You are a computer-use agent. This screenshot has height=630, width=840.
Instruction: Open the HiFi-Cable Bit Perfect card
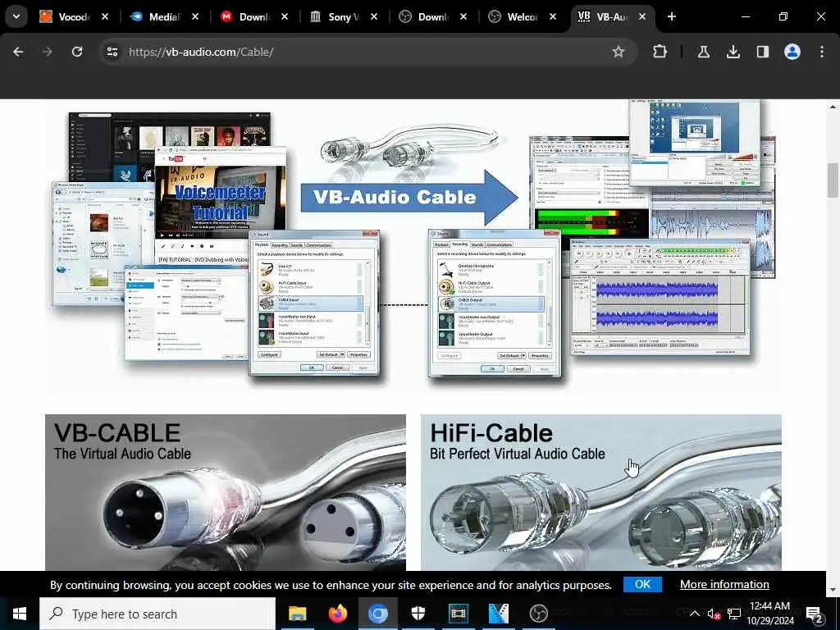click(x=601, y=492)
